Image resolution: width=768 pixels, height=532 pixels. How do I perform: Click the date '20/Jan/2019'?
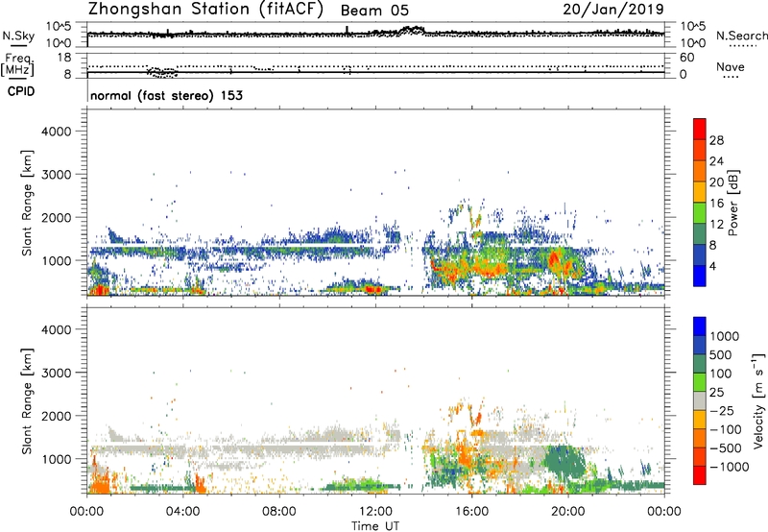click(x=613, y=10)
